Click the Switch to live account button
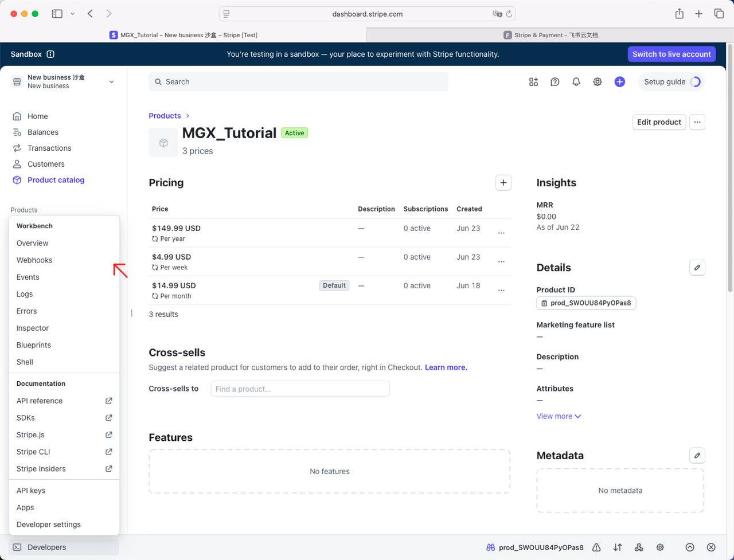This screenshot has width=734, height=560. coord(671,54)
